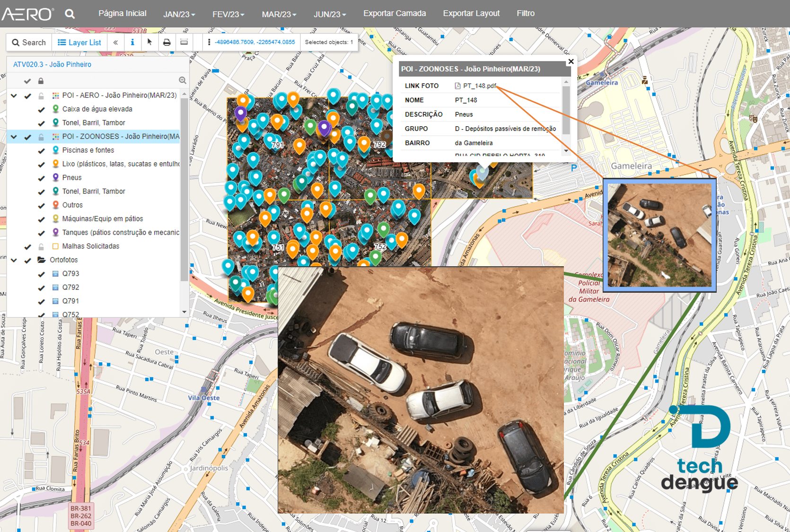Collapse panel with double-left chevron icon
Screen dimensions: 790x532
click(115, 42)
